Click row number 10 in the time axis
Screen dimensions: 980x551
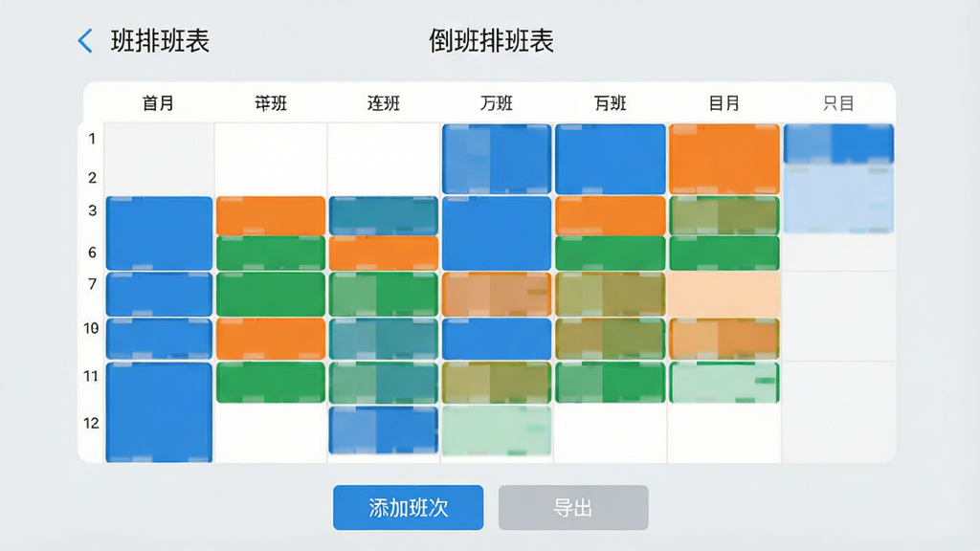click(x=91, y=328)
